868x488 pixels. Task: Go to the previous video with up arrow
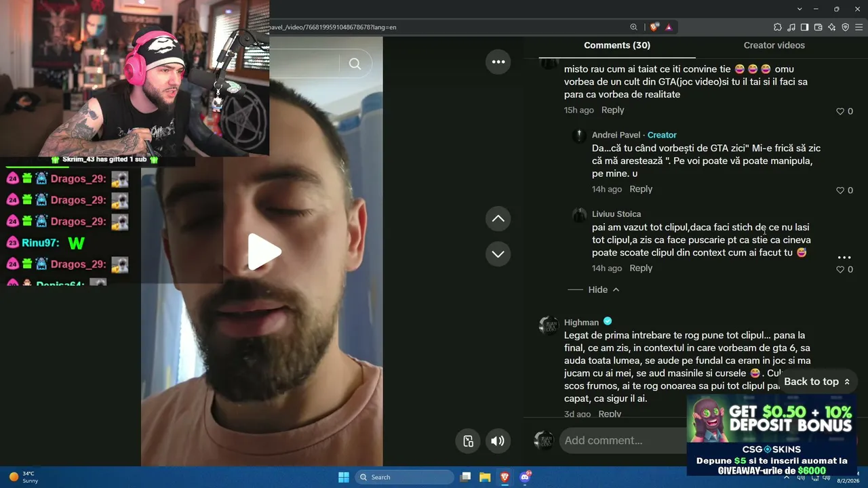click(x=498, y=218)
